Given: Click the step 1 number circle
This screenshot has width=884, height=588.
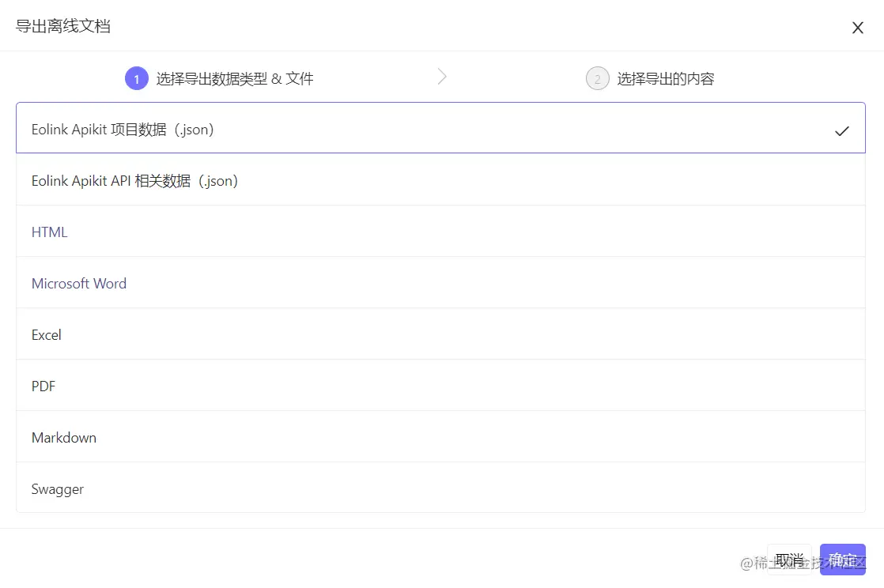Looking at the screenshot, I should coord(137,78).
